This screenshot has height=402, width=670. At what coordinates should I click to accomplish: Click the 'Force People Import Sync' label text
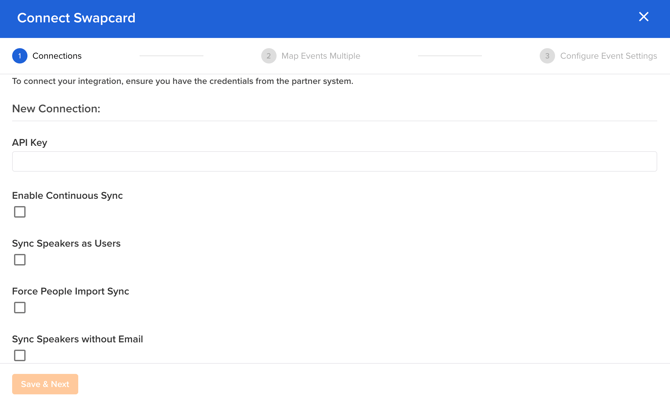coord(70,292)
